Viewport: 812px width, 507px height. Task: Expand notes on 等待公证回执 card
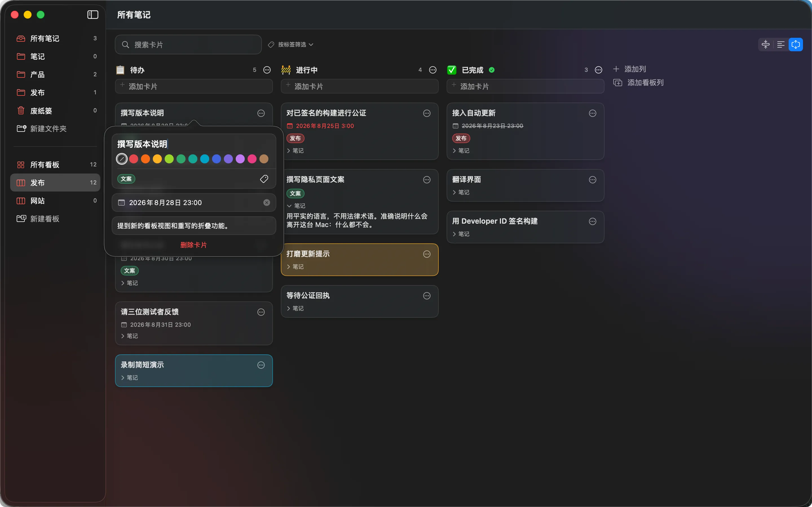[x=295, y=308]
